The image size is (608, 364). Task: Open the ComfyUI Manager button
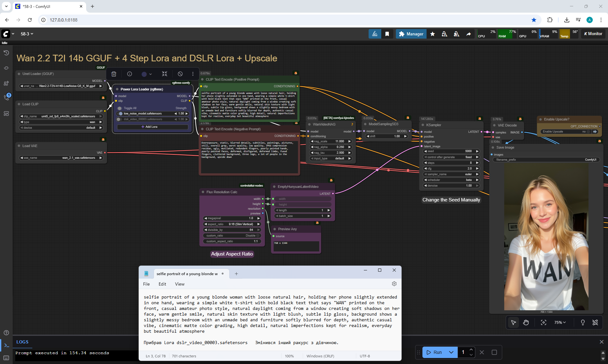pyautogui.click(x=411, y=34)
